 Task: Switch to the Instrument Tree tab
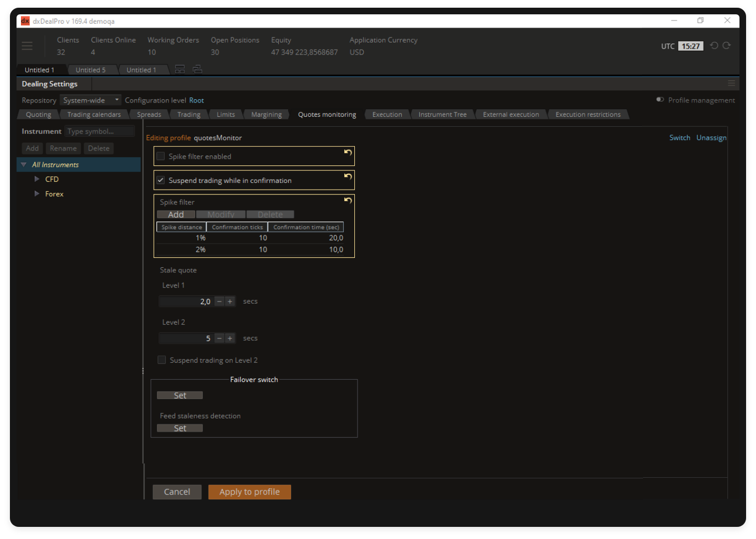click(442, 115)
